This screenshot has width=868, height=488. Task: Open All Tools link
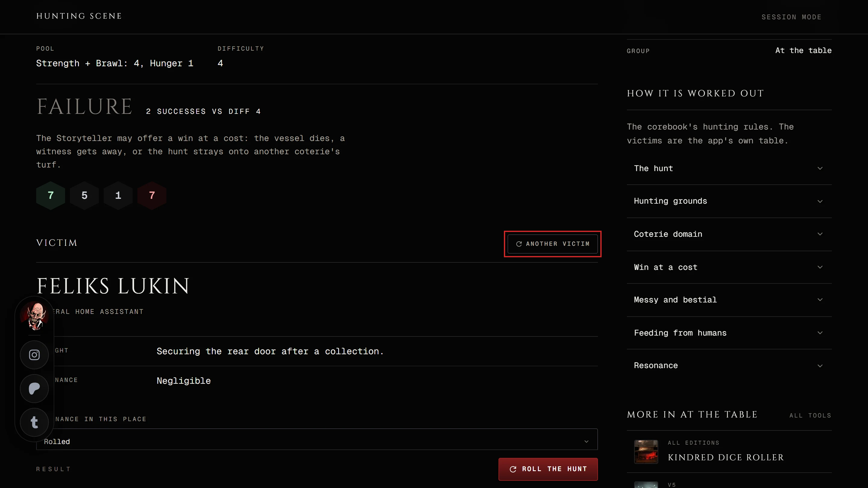point(810,415)
